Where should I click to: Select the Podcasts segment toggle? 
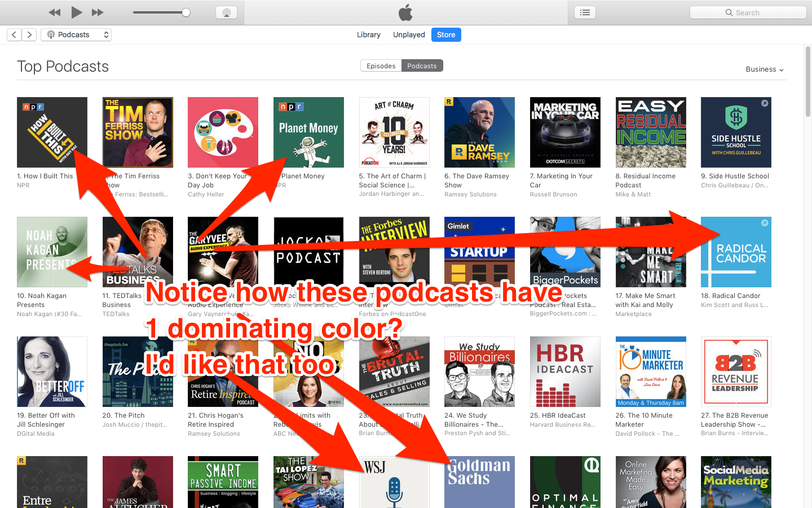(x=422, y=66)
